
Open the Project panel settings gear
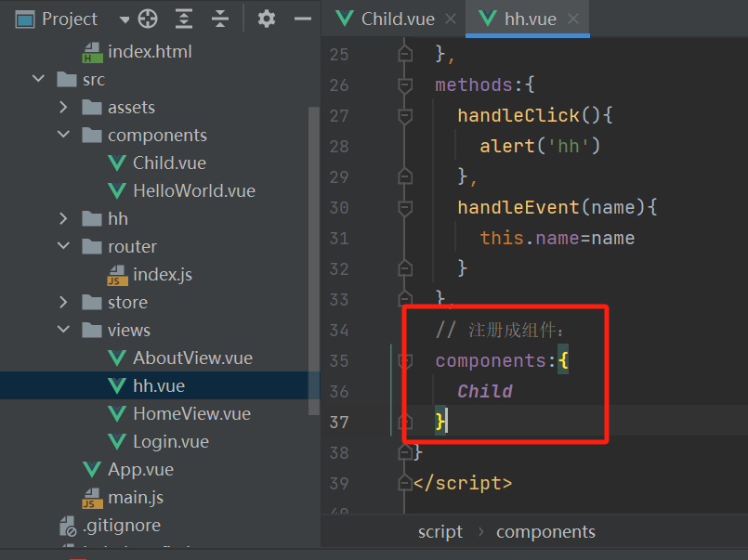[266, 20]
